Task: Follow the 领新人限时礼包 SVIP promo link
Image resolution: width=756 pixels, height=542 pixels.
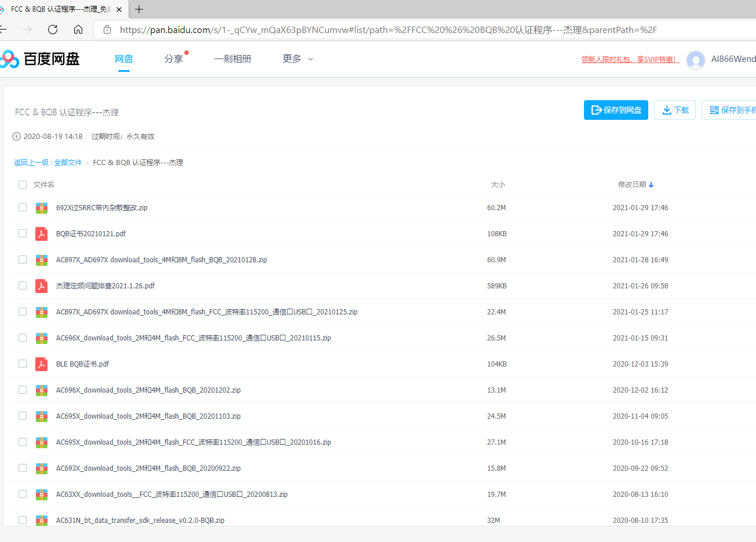Action: [x=630, y=60]
